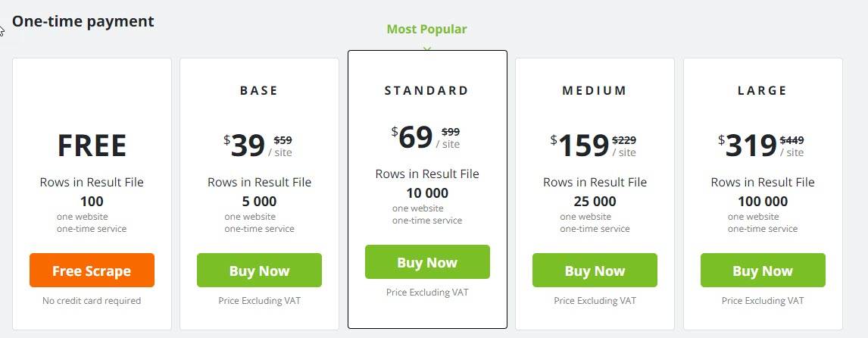Click Price Excluding VAT under Standard

[x=427, y=292]
